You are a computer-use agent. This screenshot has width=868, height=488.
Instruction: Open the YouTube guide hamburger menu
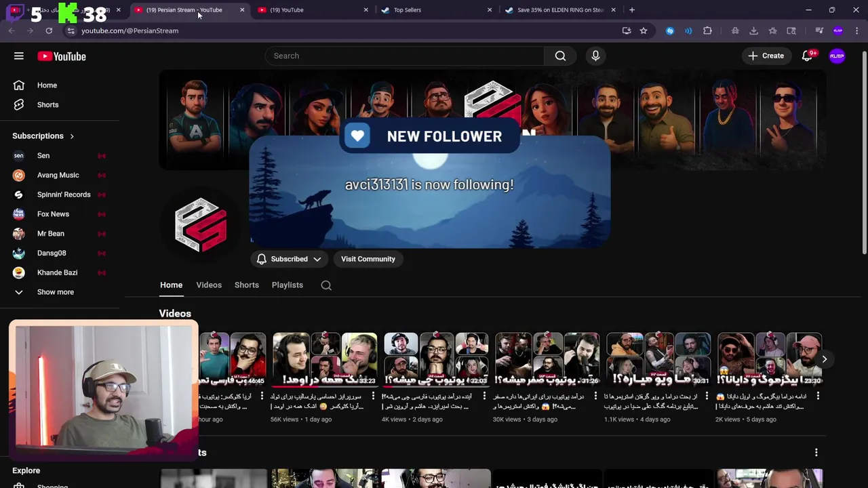tap(19, 56)
